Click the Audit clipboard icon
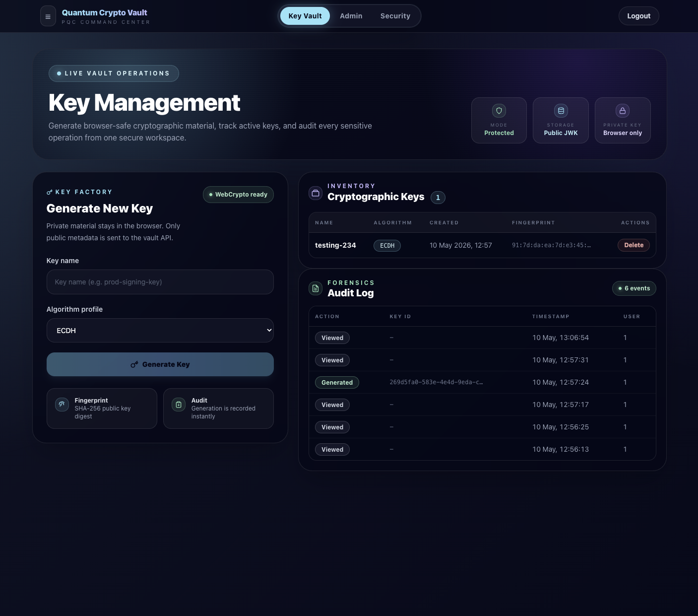 [x=179, y=405]
